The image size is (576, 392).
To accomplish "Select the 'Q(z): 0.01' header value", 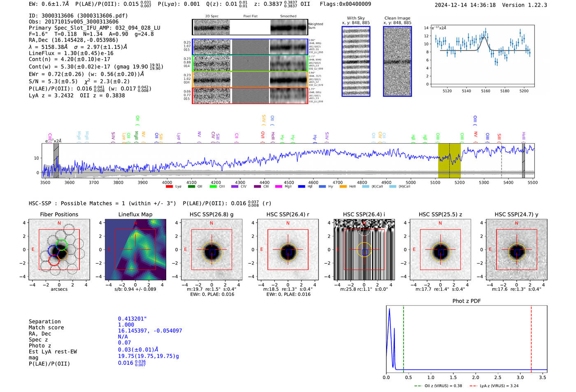I will [x=228, y=4].
